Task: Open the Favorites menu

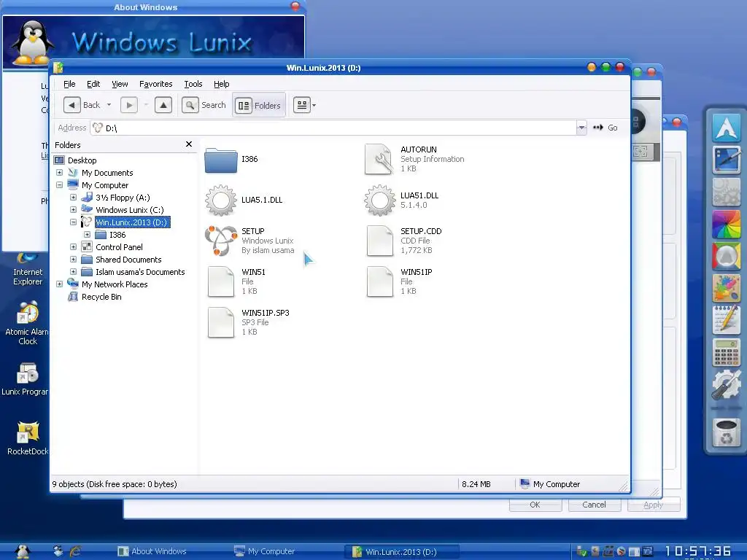Action: [156, 84]
